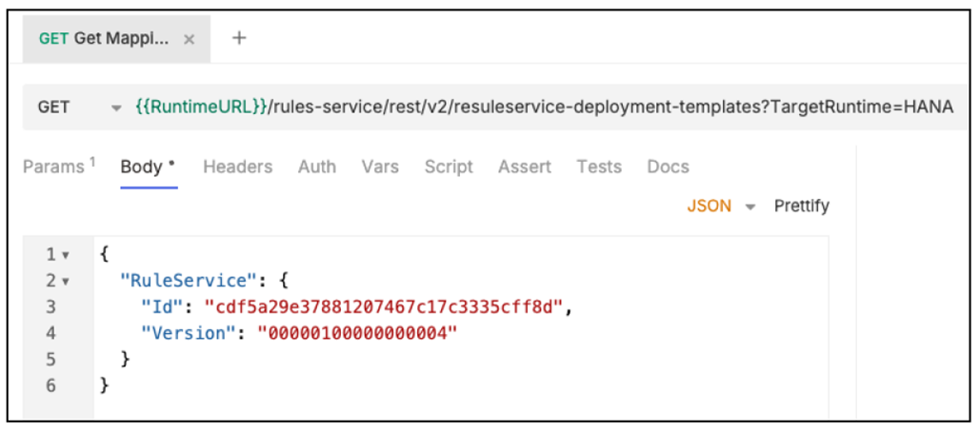The height and width of the screenshot is (433, 980).
Task: Open the HTTP method dropdown arrow
Action: [116, 108]
